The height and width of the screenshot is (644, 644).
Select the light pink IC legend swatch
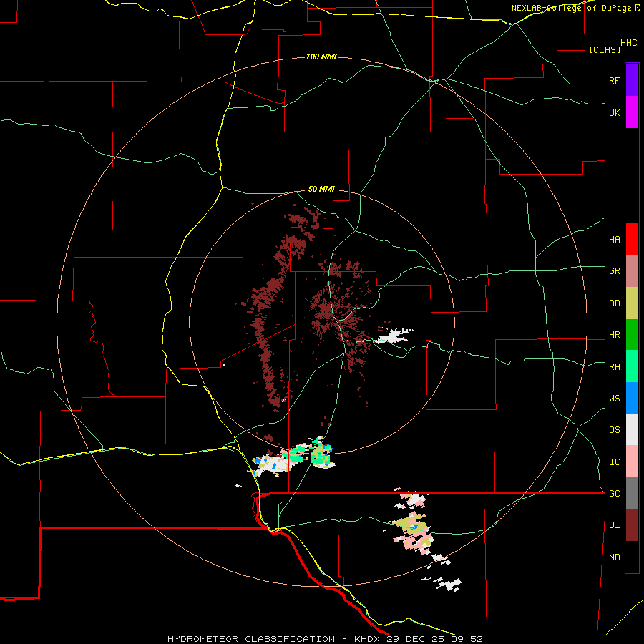(x=632, y=462)
